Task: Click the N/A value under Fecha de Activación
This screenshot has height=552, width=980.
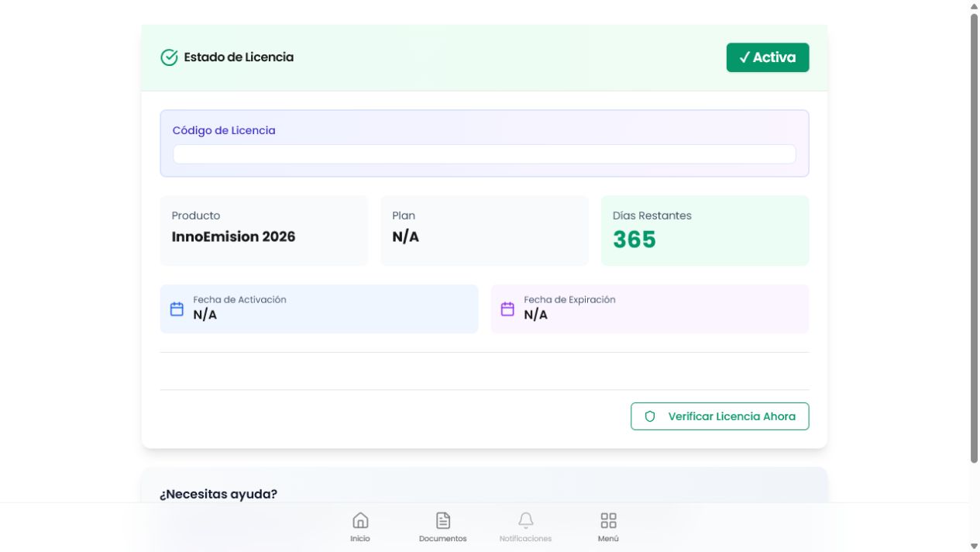Action: click(205, 315)
